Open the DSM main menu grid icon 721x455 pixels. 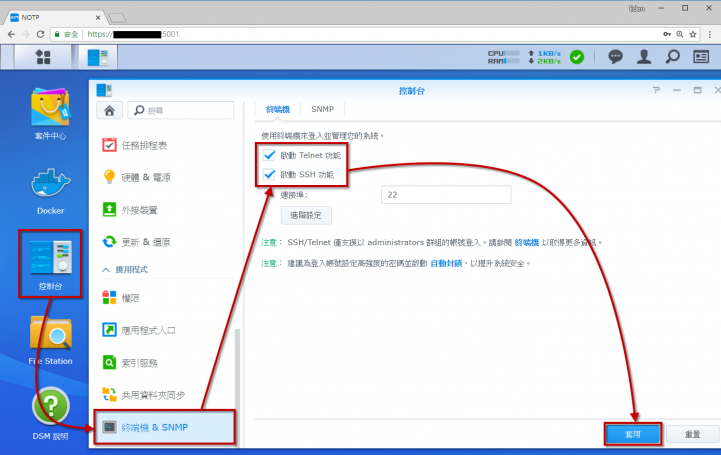(x=43, y=57)
